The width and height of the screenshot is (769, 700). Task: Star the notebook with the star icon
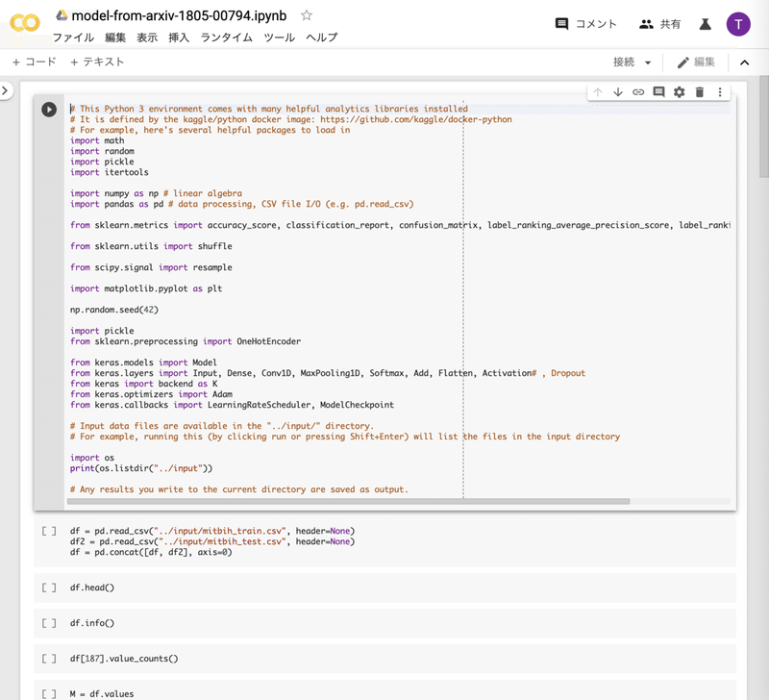307,15
